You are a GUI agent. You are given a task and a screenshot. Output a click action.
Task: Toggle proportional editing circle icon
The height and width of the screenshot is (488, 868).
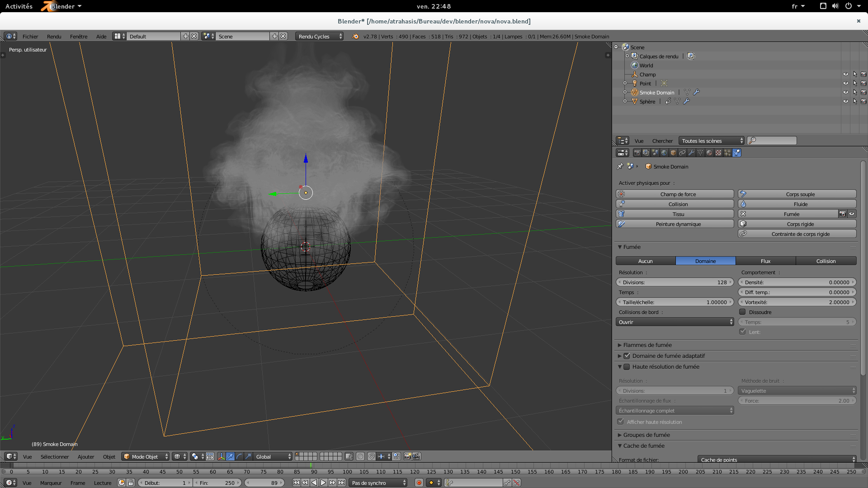click(x=360, y=456)
